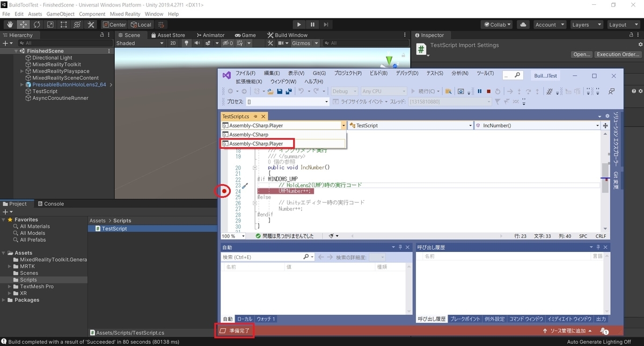Select the Hand tool in Unity toolbar

tap(10, 25)
